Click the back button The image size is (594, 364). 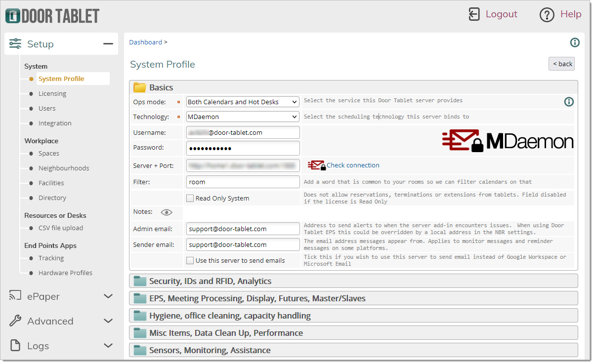(561, 63)
